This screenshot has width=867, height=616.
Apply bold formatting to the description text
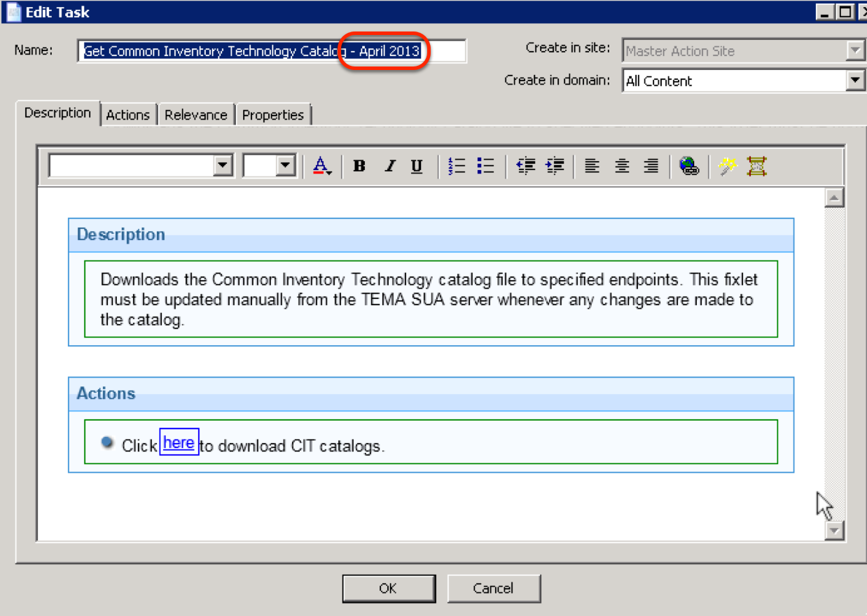(x=359, y=166)
